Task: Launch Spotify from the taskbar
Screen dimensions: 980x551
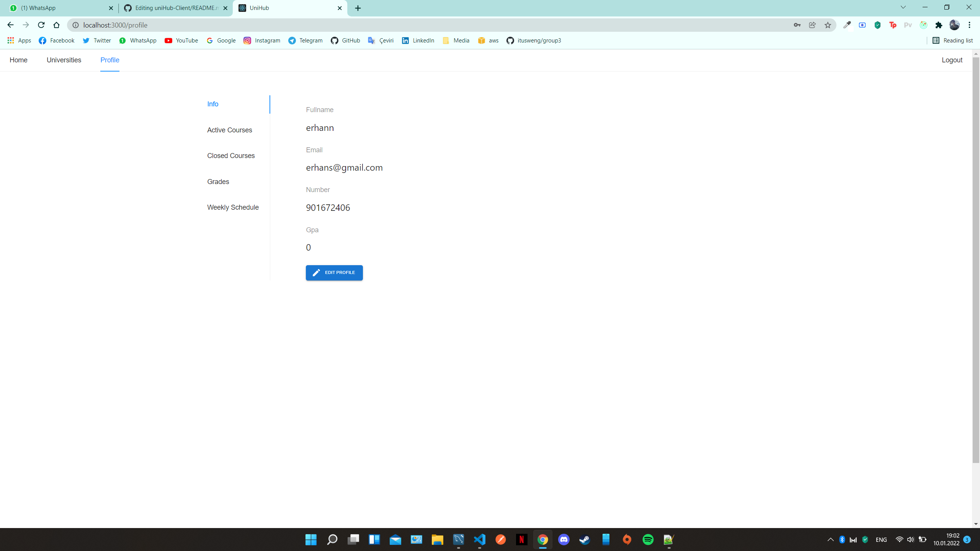Action: 648,540
